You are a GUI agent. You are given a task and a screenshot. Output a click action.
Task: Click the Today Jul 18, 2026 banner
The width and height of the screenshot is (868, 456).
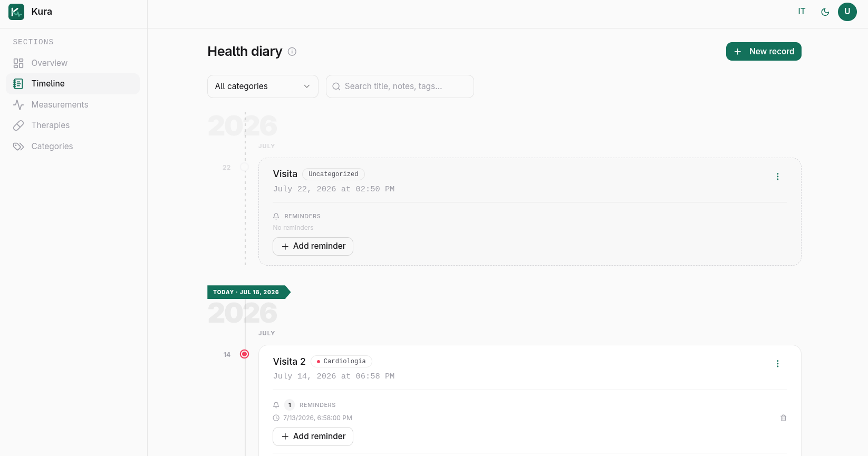click(x=248, y=292)
